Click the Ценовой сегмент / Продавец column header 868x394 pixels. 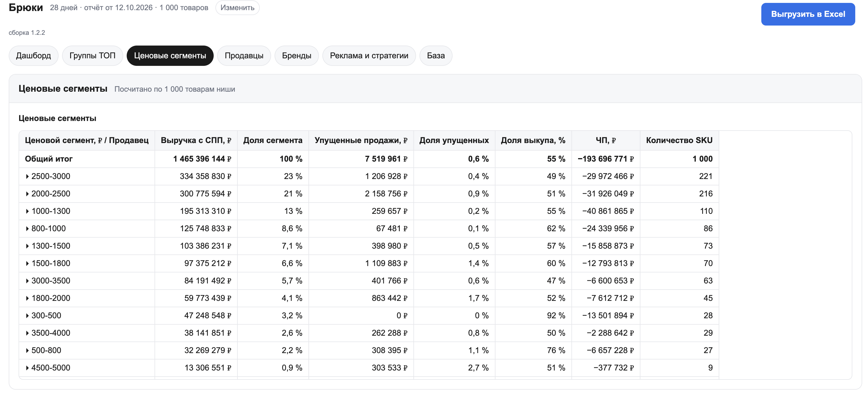click(87, 140)
